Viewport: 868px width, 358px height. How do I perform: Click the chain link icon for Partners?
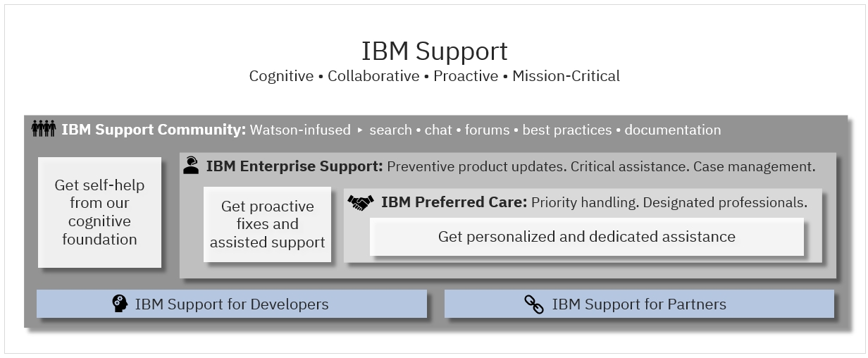tap(534, 304)
